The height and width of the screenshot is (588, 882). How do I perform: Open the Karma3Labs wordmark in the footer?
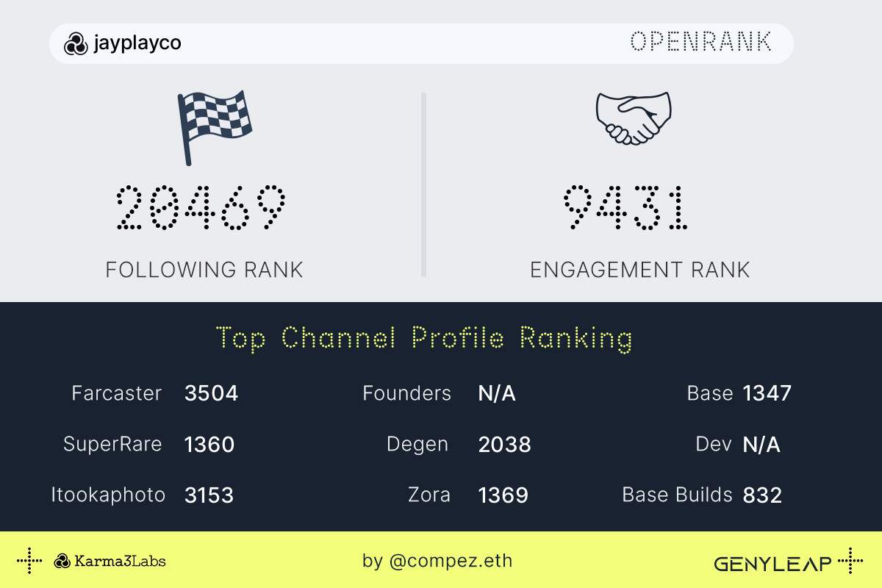tap(120, 562)
